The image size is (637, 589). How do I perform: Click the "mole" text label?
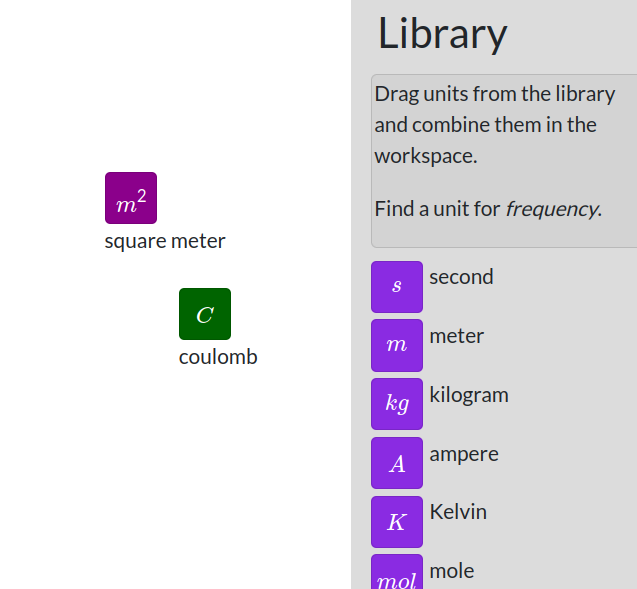[452, 571]
